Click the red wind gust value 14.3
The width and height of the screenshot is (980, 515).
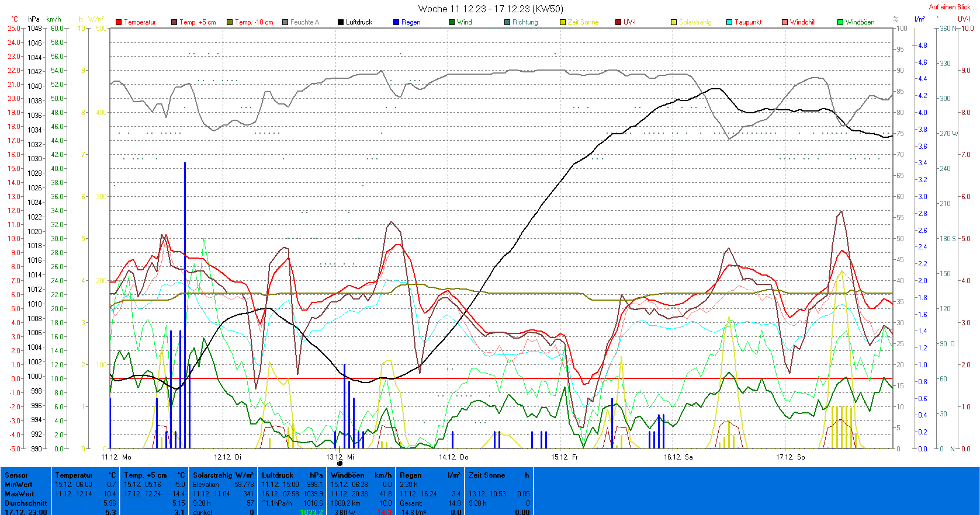point(385,512)
